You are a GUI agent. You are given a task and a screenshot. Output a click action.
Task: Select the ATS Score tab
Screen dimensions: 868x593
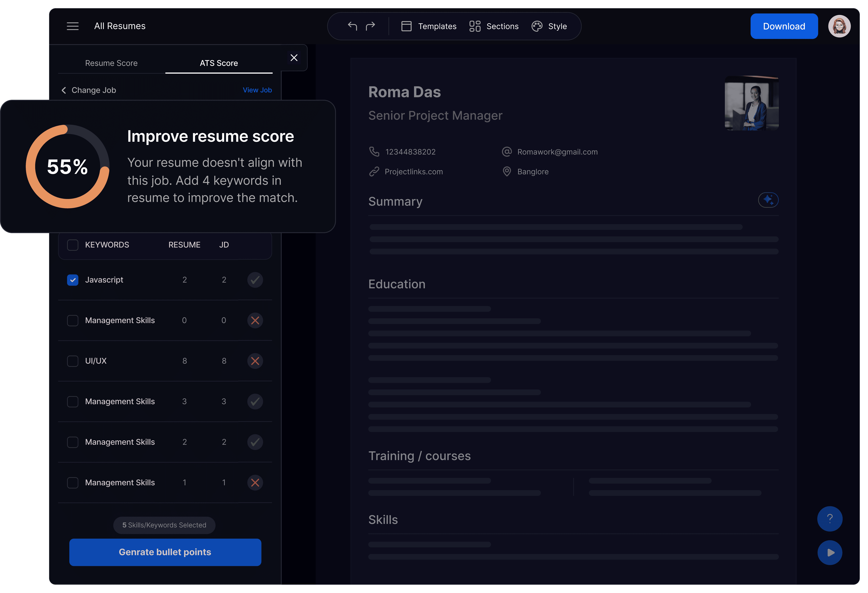click(219, 63)
